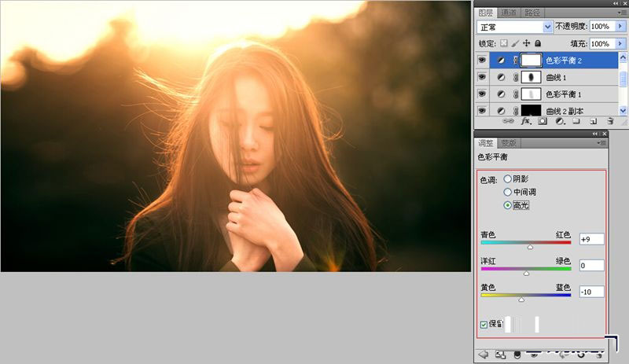Click the 不透明度 100% input field
This screenshot has height=364, width=629.
coord(602,26)
